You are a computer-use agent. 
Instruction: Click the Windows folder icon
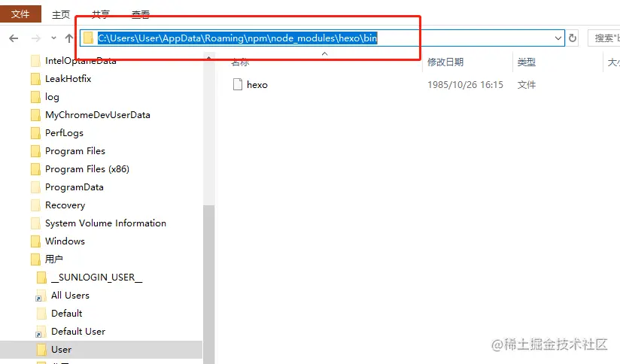point(35,241)
